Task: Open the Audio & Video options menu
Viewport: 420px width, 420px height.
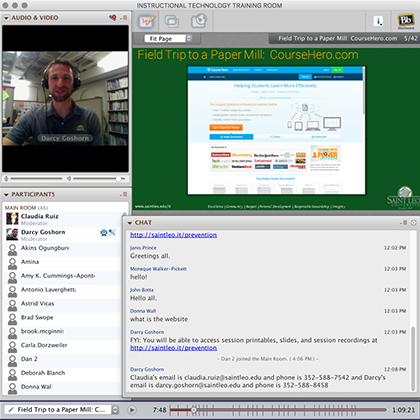Action: click(125, 18)
